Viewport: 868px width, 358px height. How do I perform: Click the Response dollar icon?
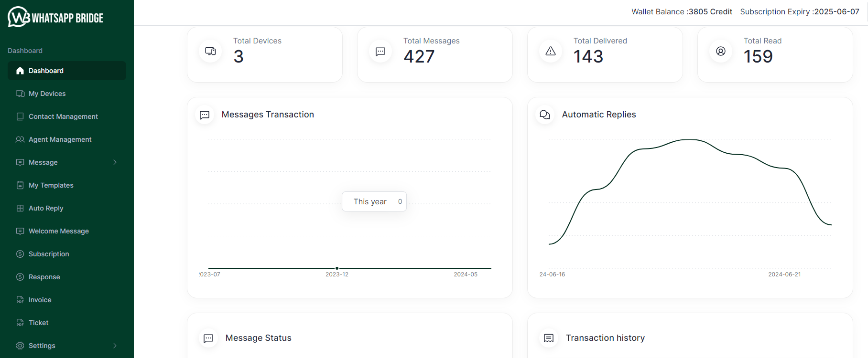tap(20, 277)
